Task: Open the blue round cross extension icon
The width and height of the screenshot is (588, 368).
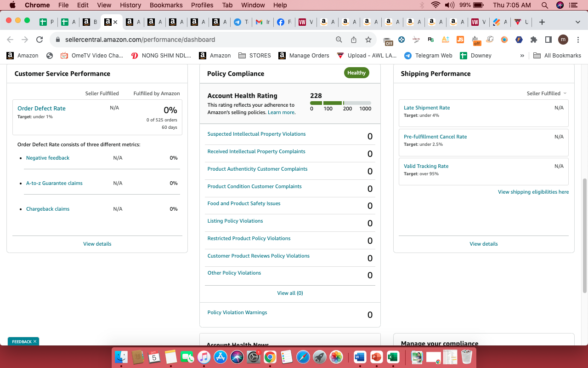Action: pyautogui.click(x=402, y=40)
